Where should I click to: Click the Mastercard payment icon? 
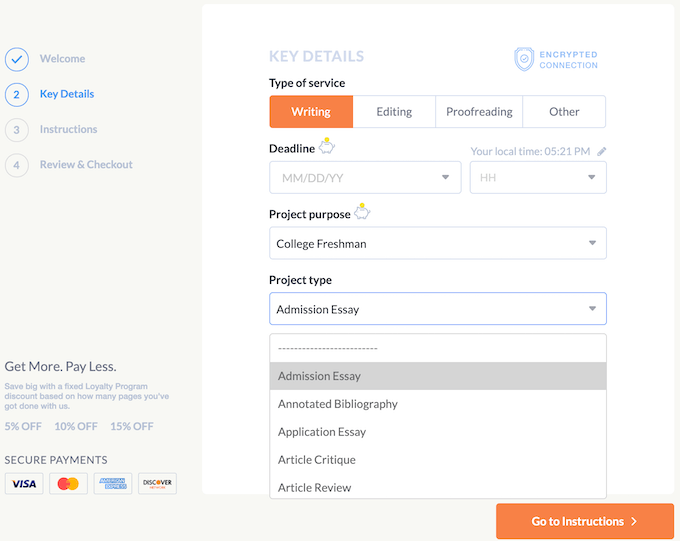point(68,484)
